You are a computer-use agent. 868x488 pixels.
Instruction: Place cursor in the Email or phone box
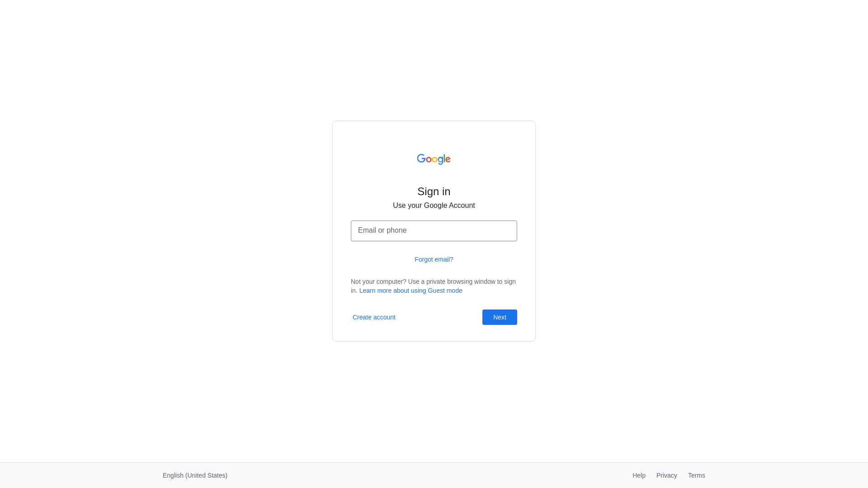pyautogui.click(x=434, y=231)
